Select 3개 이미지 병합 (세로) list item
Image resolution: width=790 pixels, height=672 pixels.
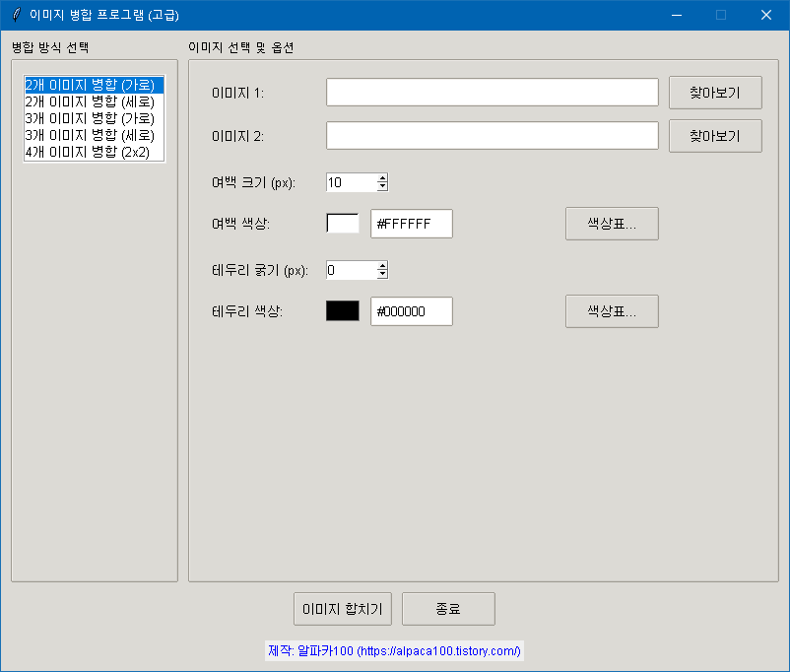[x=95, y=135]
